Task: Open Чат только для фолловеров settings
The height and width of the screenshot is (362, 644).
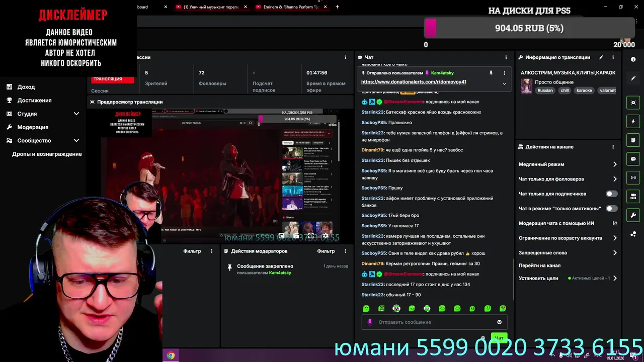Action: pyautogui.click(x=568, y=179)
